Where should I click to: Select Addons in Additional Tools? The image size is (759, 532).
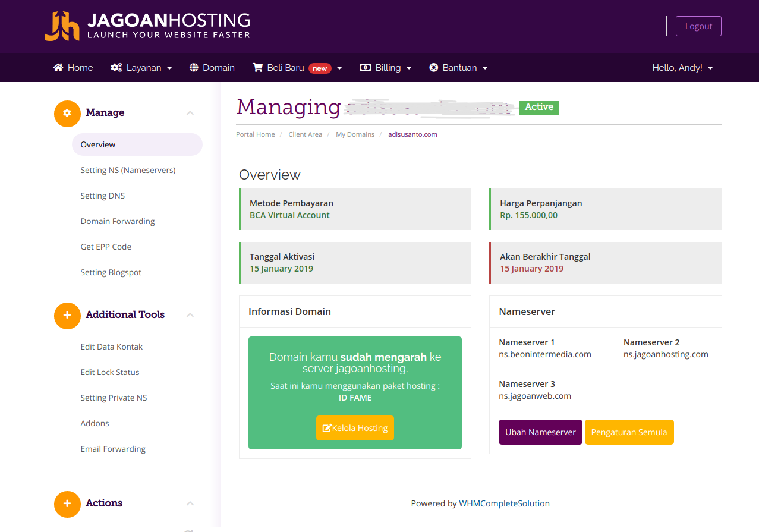[x=95, y=423]
